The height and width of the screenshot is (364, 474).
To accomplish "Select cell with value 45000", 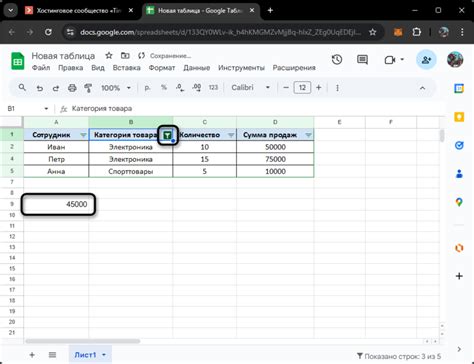I will tap(56, 204).
